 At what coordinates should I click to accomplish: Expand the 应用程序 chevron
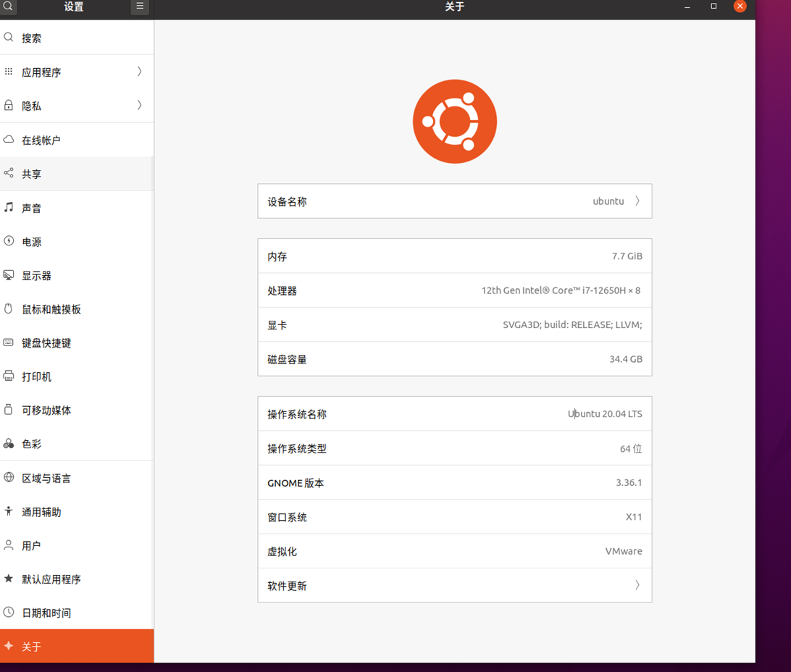coord(140,72)
